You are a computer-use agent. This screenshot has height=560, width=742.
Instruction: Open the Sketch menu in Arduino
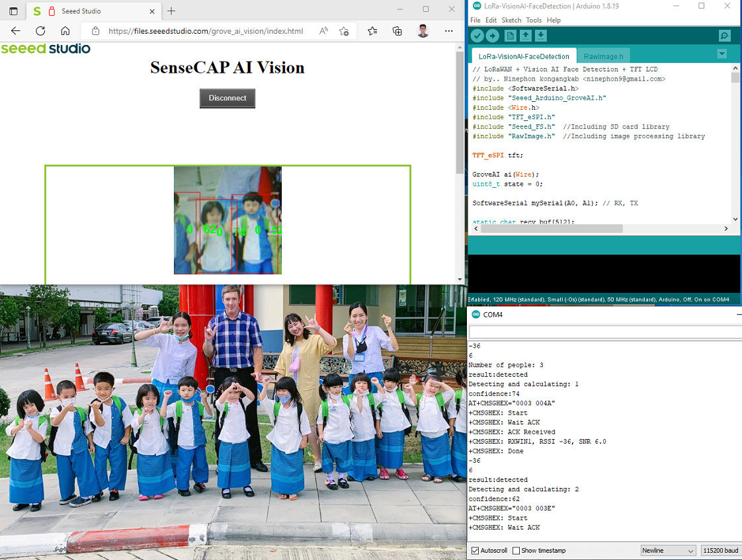coord(512,20)
